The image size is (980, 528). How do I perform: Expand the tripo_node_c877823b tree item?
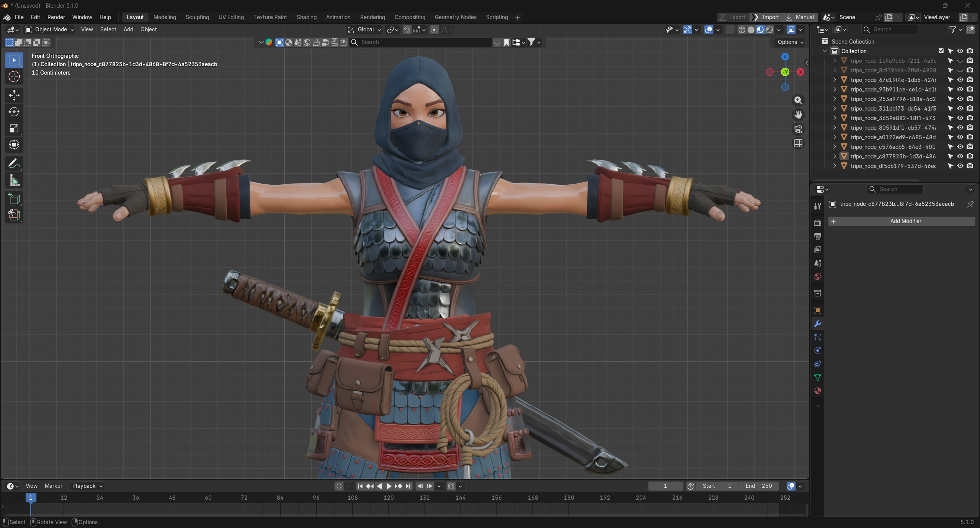coord(835,156)
